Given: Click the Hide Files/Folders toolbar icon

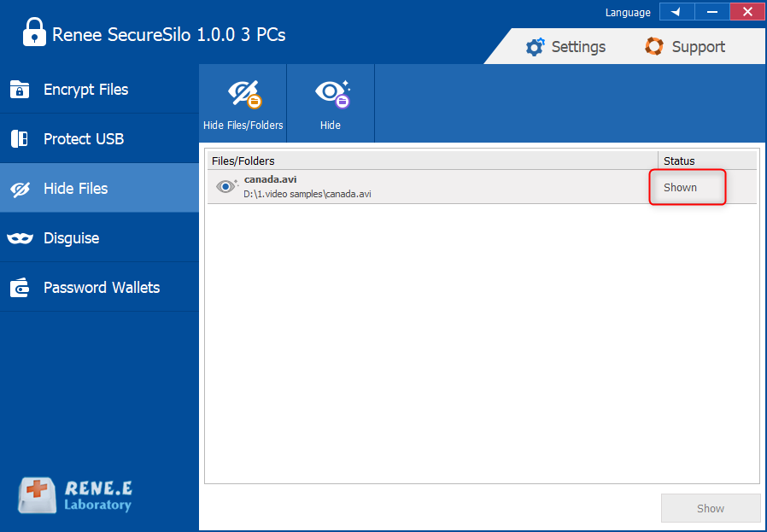Looking at the screenshot, I should click(245, 95).
